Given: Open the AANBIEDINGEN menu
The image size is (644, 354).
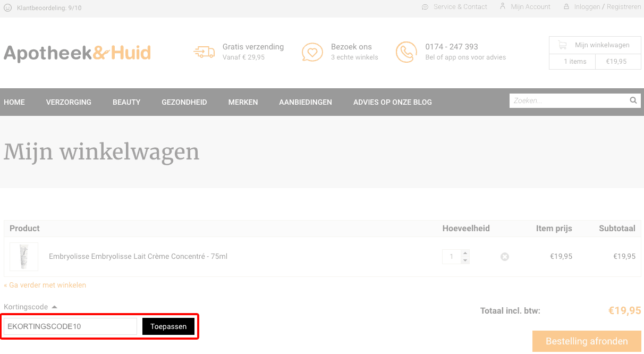Looking at the screenshot, I should pos(306,102).
